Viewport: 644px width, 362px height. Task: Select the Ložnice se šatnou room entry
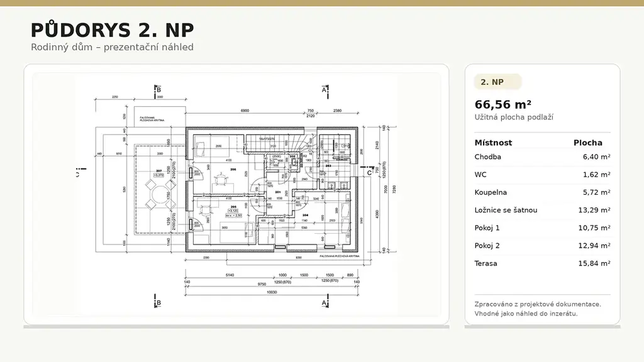tap(542, 210)
